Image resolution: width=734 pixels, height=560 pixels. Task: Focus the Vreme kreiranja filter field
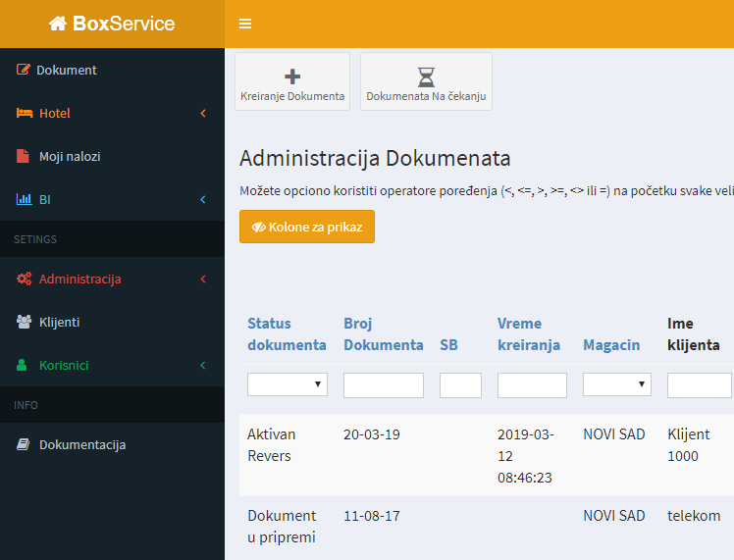click(x=532, y=385)
